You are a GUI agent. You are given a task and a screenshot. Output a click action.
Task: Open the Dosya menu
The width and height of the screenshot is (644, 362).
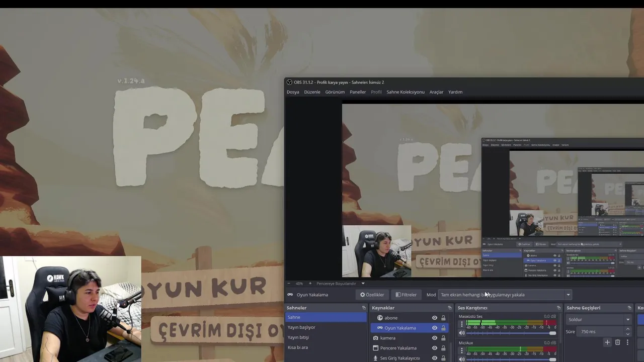293,92
